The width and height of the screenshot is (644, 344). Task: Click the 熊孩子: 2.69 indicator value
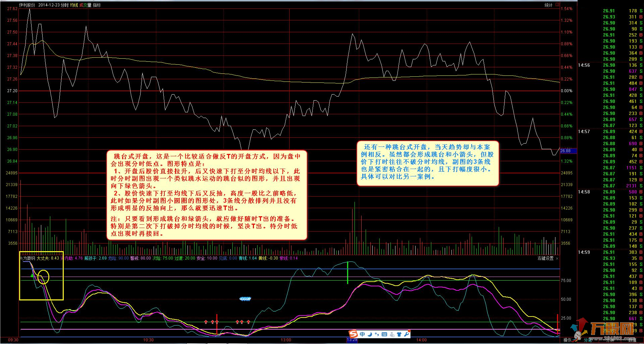96,258
